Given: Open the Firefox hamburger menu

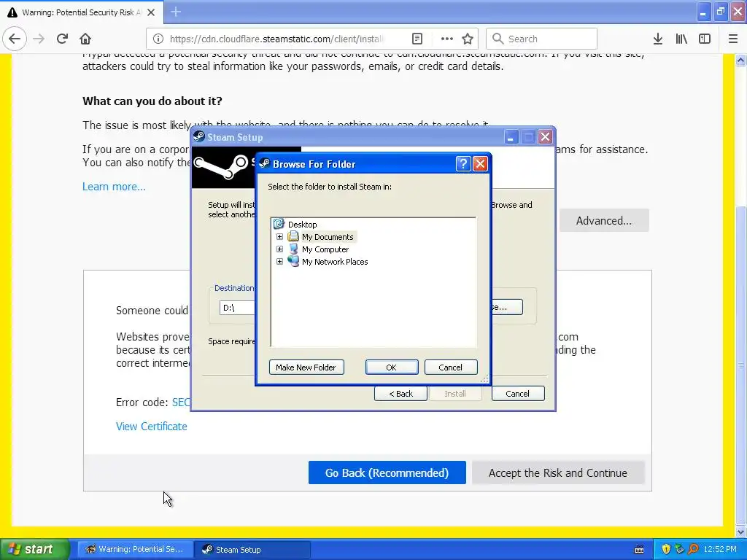Looking at the screenshot, I should (x=733, y=39).
